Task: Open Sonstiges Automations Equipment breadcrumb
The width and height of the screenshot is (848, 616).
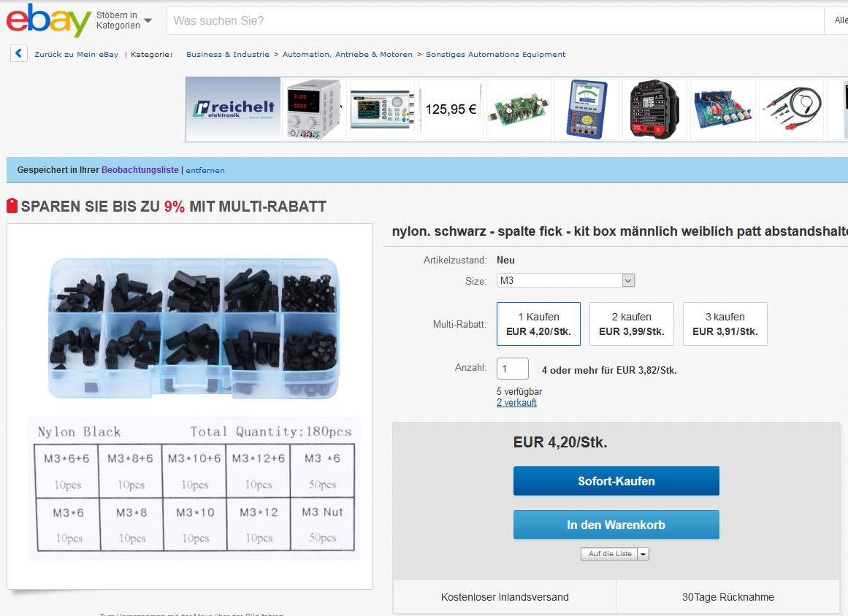Action: pos(495,54)
